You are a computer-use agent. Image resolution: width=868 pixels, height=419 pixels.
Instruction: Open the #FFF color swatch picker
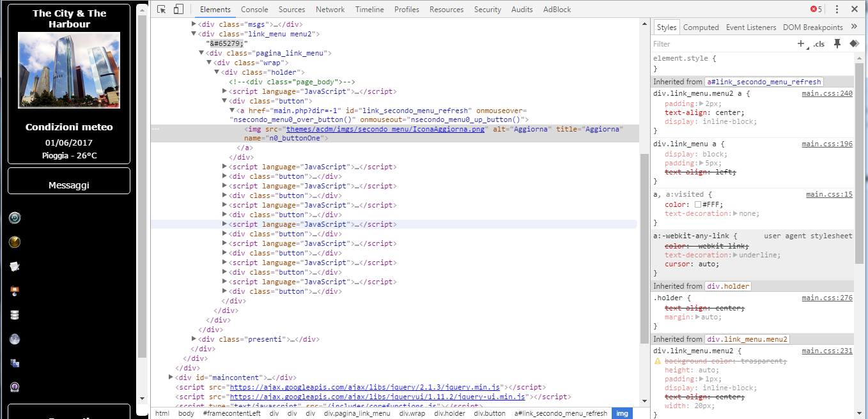click(698, 204)
